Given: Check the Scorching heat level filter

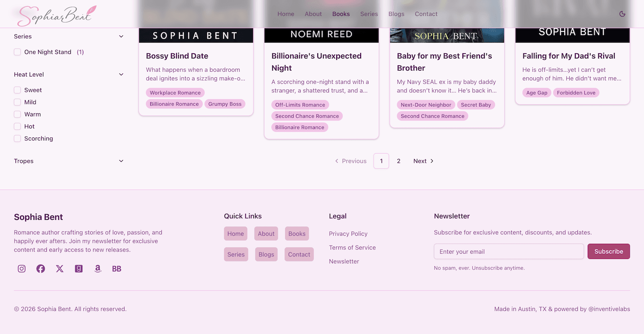Looking at the screenshot, I should point(17,138).
